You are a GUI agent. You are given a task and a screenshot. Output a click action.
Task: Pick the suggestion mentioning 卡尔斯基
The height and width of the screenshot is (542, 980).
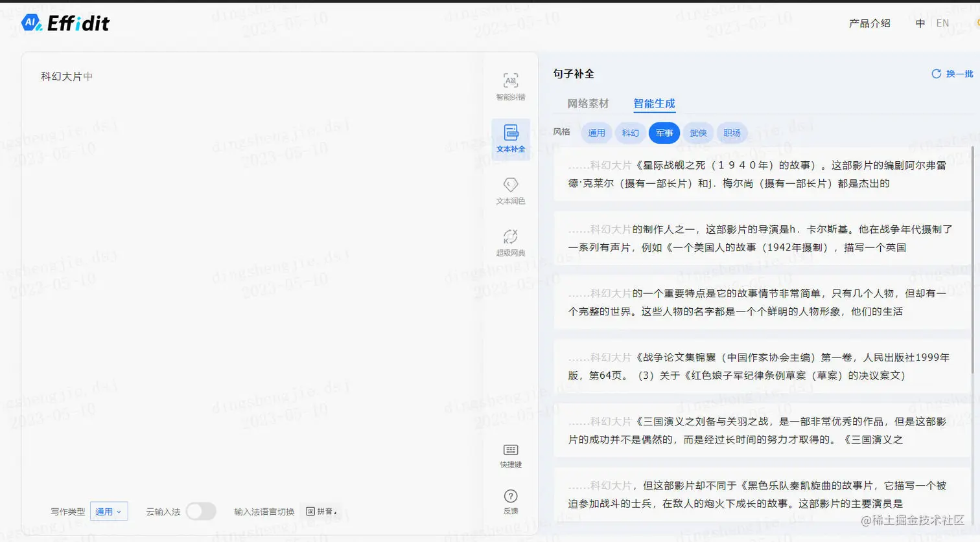click(762, 238)
